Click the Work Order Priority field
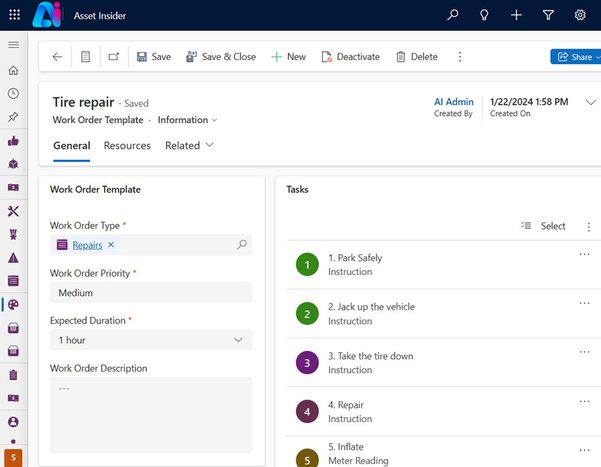Viewport: 601px width, 467px height. pos(151,293)
